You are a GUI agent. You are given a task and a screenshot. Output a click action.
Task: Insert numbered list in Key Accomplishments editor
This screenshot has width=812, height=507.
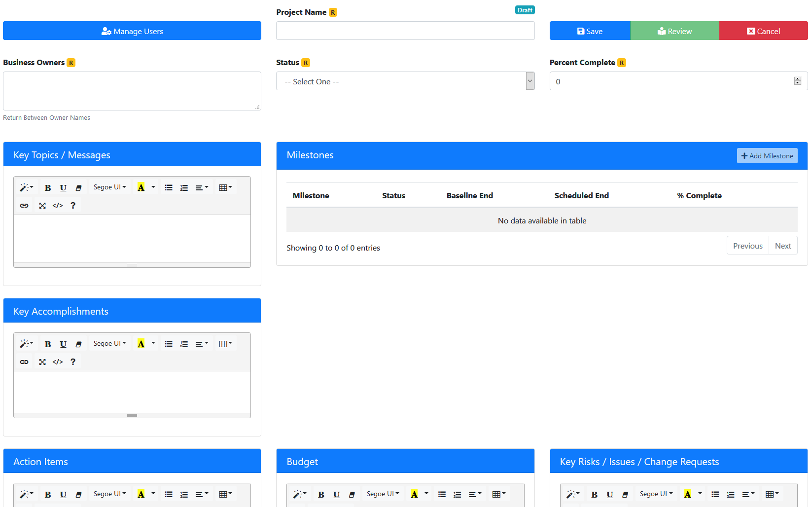click(x=184, y=344)
